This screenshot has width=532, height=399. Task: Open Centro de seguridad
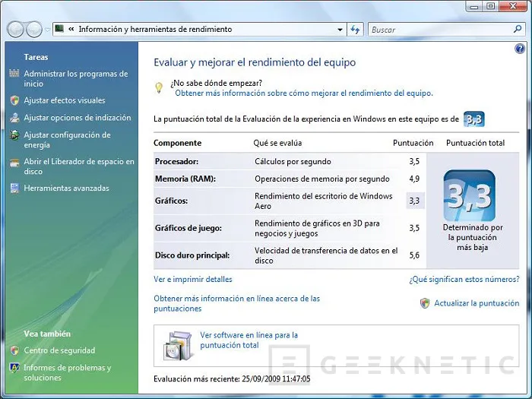pyautogui.click(x=59, y=350)
